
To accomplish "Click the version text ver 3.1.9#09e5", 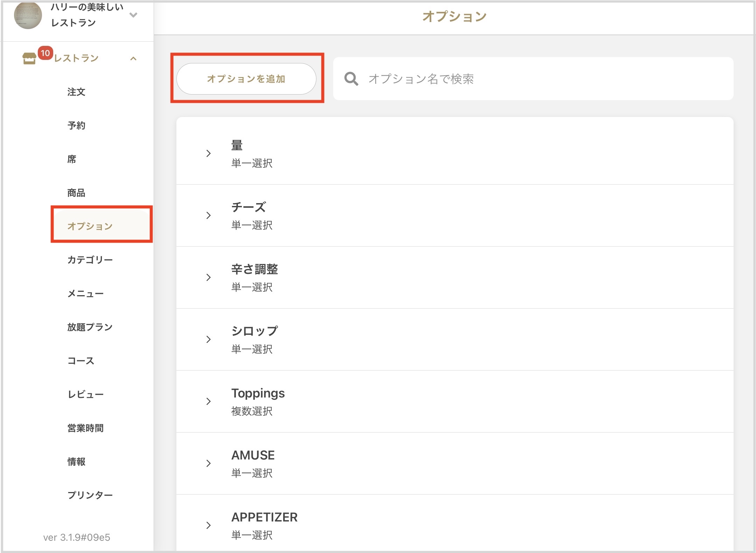I will 77,537.
